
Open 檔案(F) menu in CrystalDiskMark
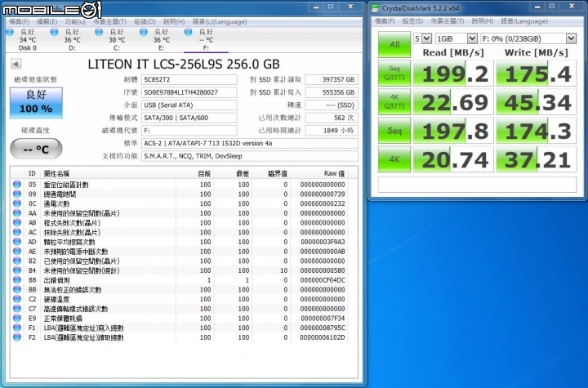pyautogui.click(x=385, y=21)
